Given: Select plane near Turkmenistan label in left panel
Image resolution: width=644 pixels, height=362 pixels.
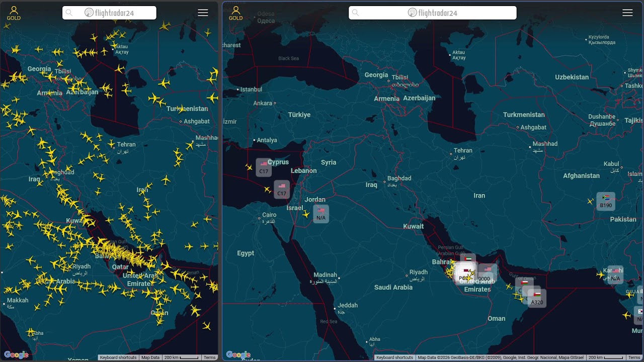Looking at the screenshot, I should (181, 109).
